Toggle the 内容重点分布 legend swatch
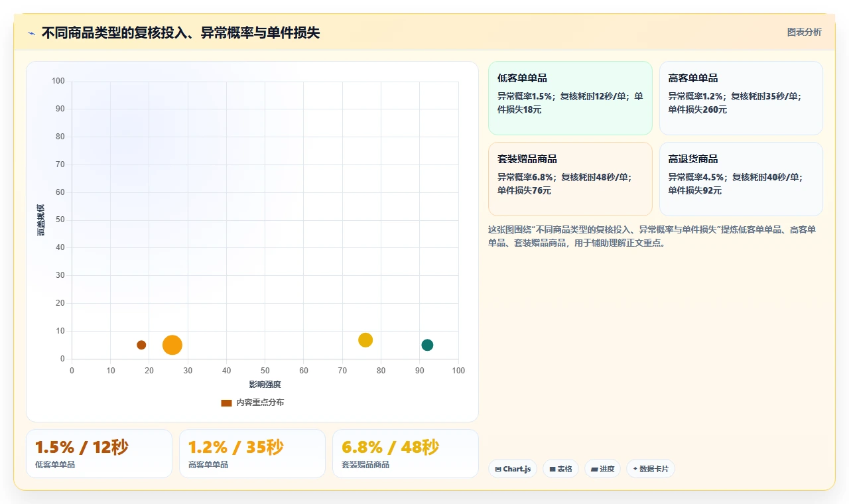Viewport: 849px width, 504px height. point(226,403)
